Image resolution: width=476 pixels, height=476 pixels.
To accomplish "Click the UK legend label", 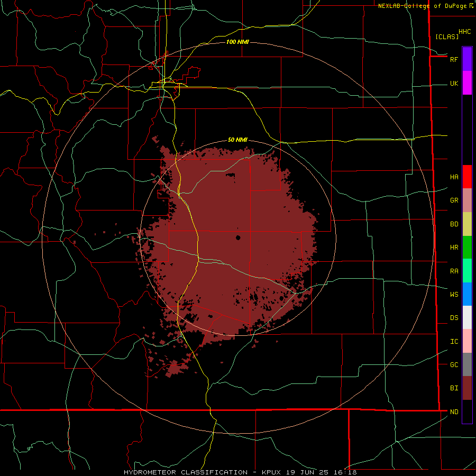I will (x=454, y=83).
